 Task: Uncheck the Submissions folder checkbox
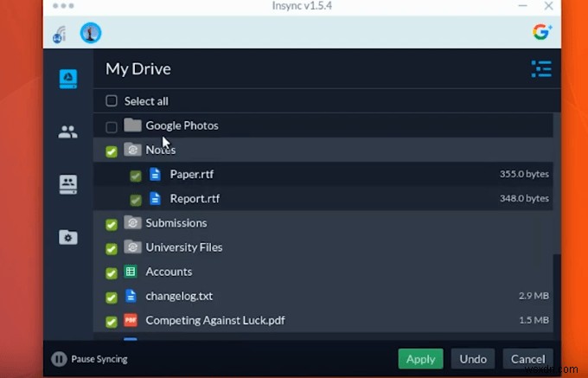click(x=112, y=224)
